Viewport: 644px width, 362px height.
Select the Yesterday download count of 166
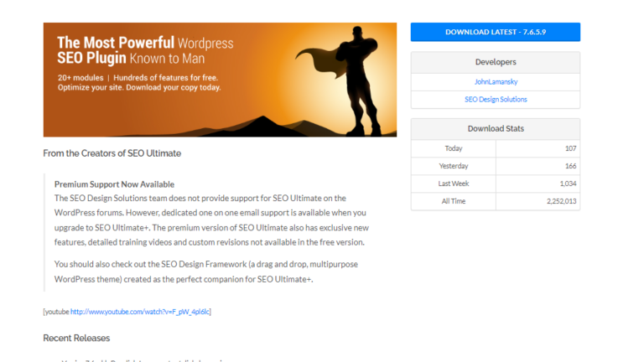coord(570,166)
